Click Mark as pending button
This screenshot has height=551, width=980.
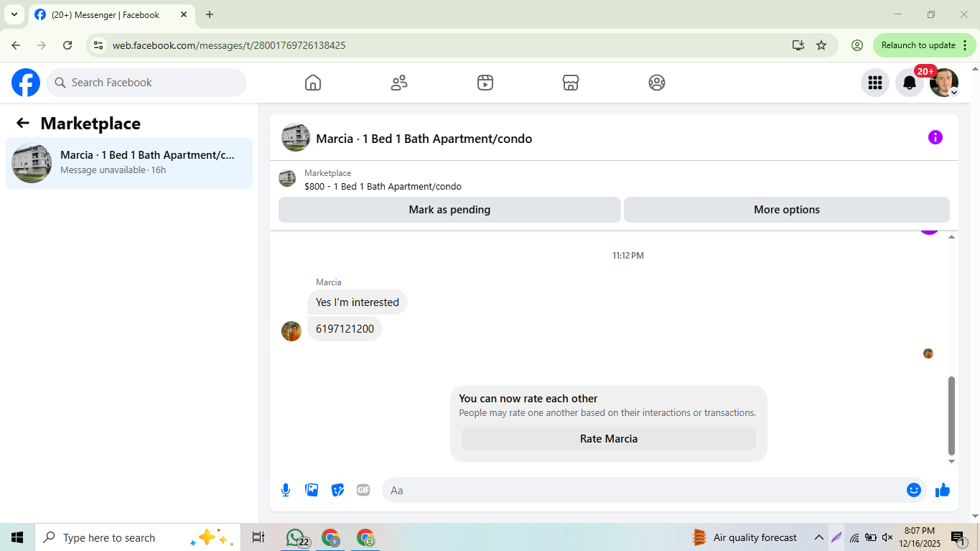click(449, 210)
